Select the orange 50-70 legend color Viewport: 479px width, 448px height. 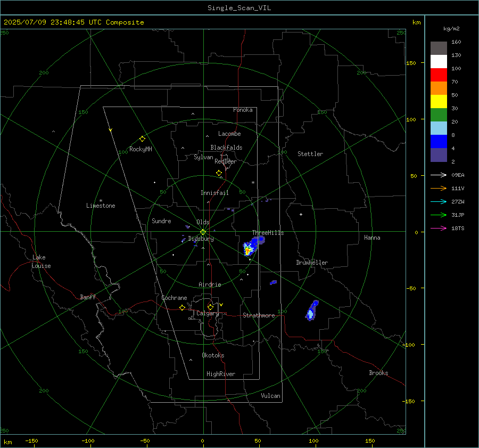(x=439, y=88)
